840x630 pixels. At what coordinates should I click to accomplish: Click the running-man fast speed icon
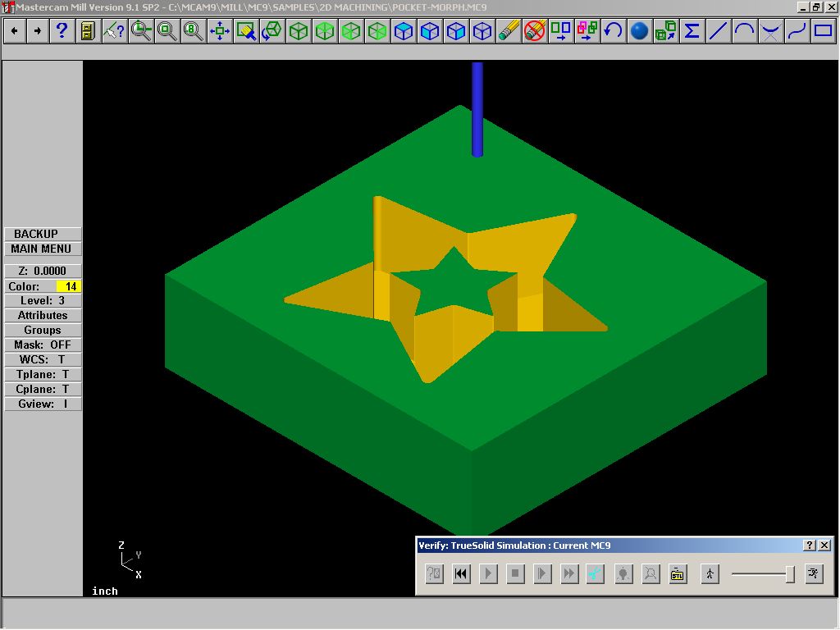click(x=815, y=574)
